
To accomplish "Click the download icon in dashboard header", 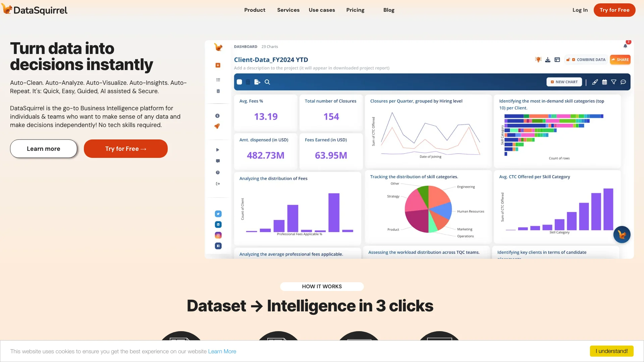I will pyautogui.click(x=548, y=59).
